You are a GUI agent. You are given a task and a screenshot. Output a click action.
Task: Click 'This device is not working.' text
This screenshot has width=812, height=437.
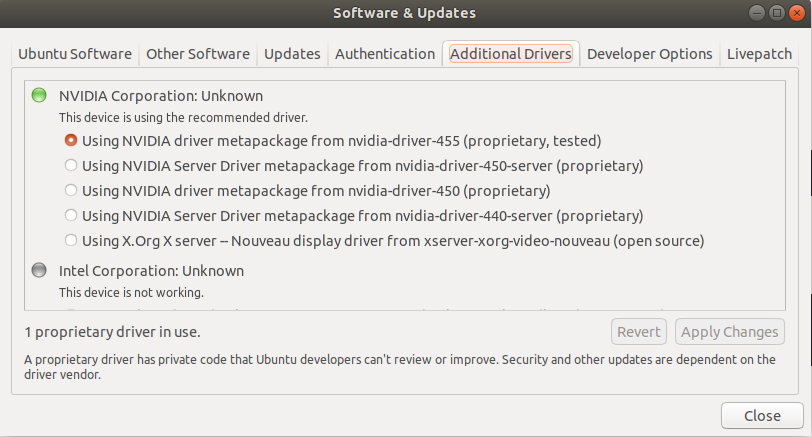(132, 293)
